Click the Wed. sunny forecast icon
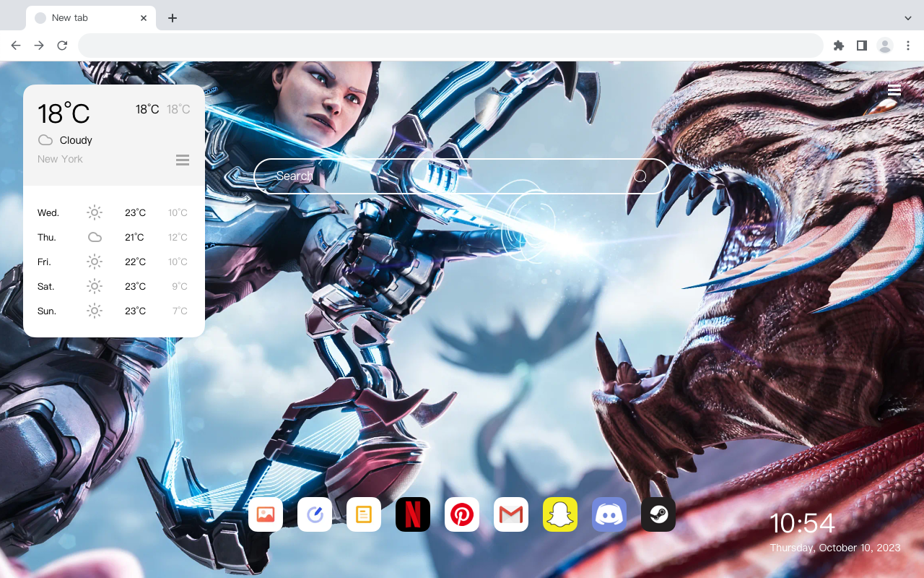Viewport: 924px width, 578px height. point(95,212)
